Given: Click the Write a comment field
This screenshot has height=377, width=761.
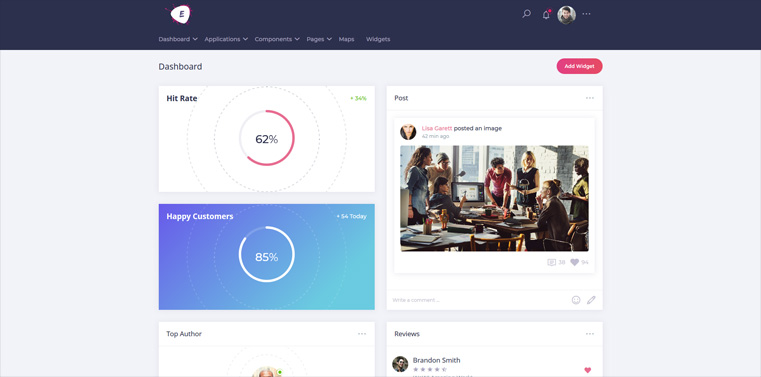Looking at the screenshot, I should tap(478, 300).
